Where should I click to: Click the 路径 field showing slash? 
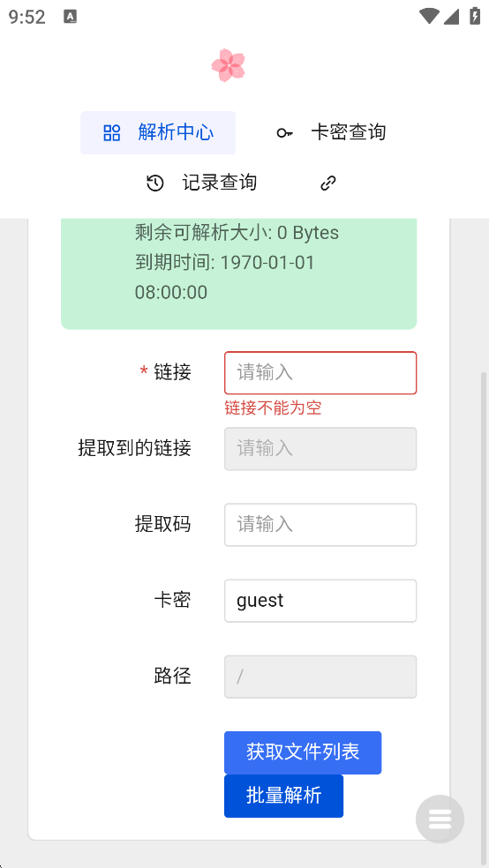coord(320,677)
